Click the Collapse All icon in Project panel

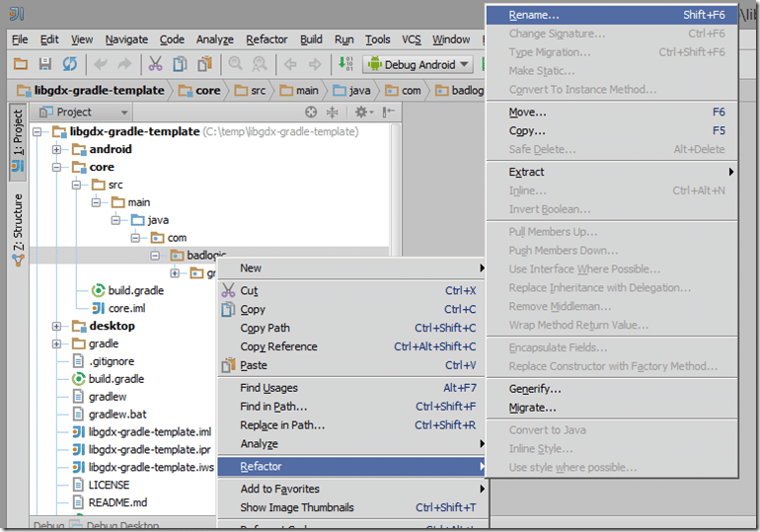(332, 113)
